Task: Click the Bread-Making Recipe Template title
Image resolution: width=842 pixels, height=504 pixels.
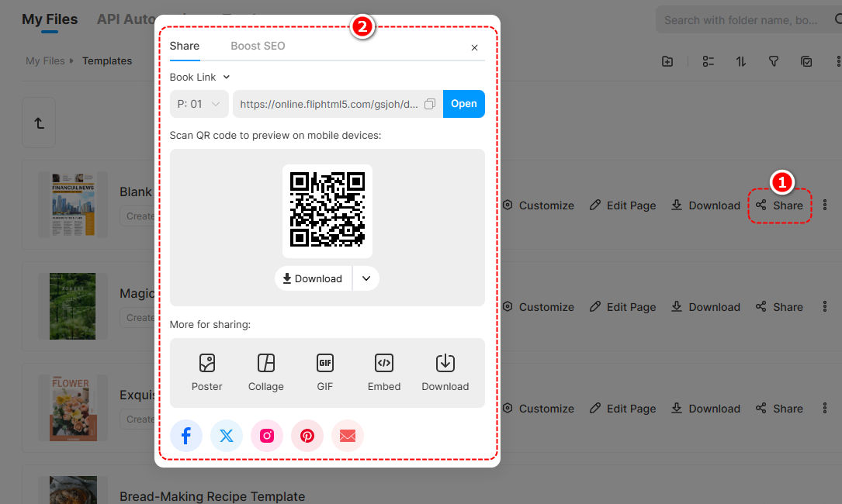Action: [212, 496]
